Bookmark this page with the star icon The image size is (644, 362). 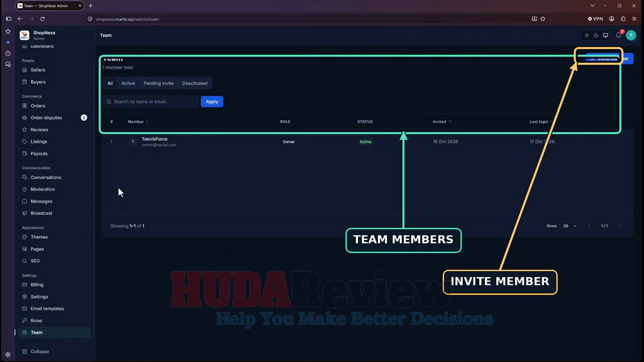click(543, 19)
